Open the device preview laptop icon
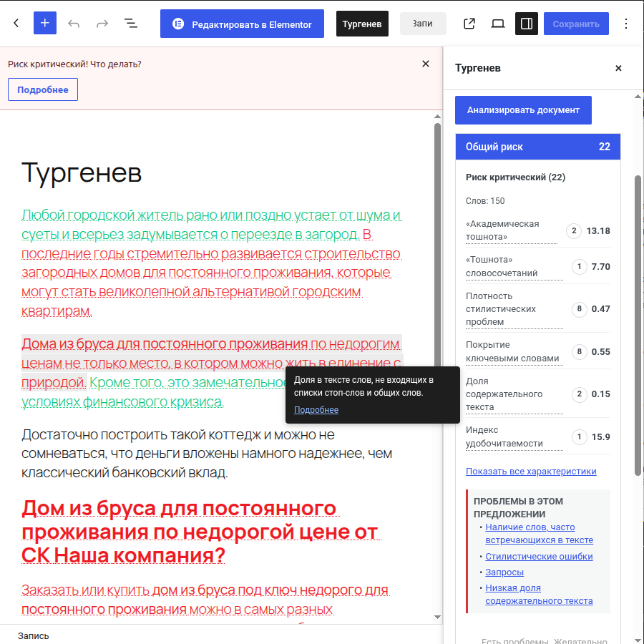Screen dimensions: 644x644 tap(498, 24)
